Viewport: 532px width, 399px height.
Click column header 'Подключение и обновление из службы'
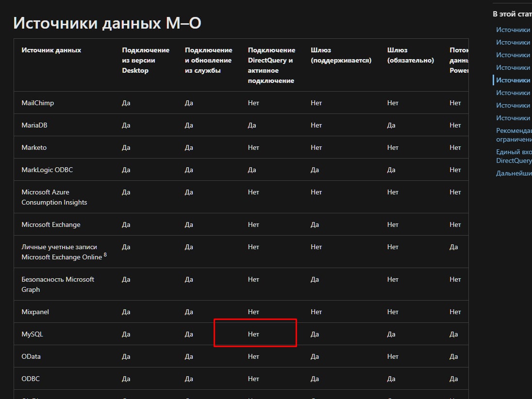208,60
